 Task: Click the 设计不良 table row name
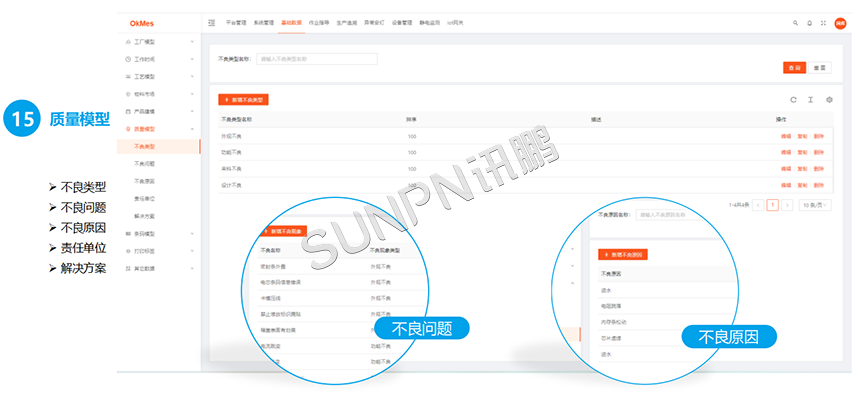coord(231,185)
